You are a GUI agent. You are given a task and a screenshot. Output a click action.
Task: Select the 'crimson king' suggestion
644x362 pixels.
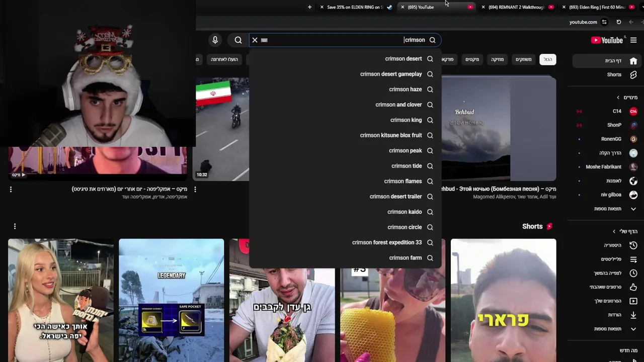[x=345, y=120]
